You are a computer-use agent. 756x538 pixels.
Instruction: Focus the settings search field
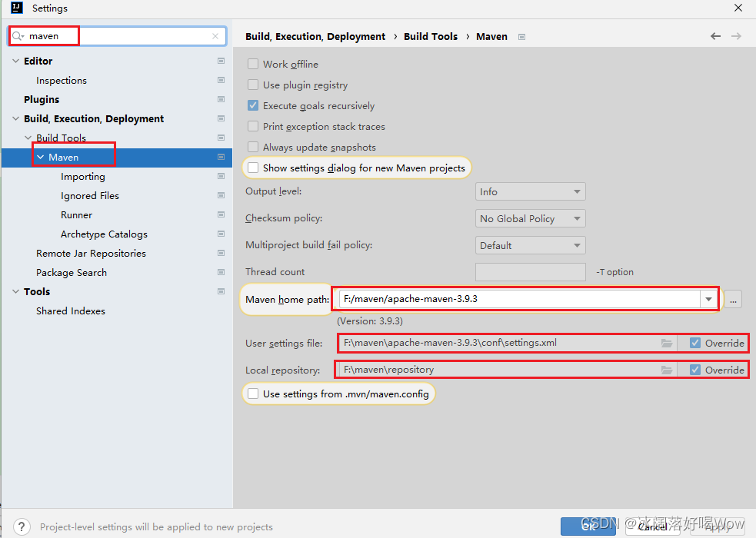click(117, 36)
